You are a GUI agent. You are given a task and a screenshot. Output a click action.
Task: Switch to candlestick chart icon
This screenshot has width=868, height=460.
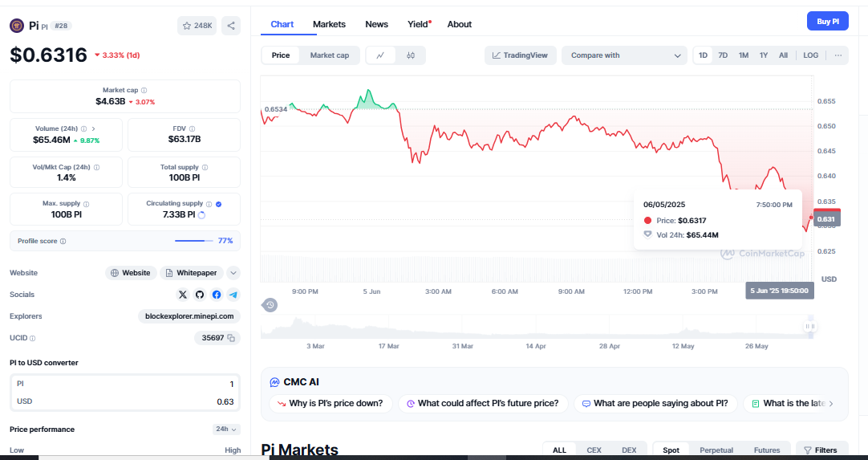(x=410, y=55)
